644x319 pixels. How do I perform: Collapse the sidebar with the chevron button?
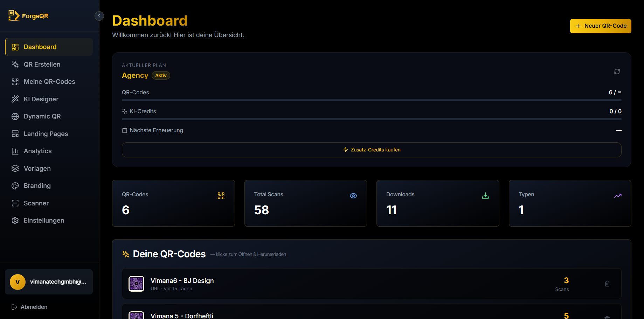tap(99, 16)
